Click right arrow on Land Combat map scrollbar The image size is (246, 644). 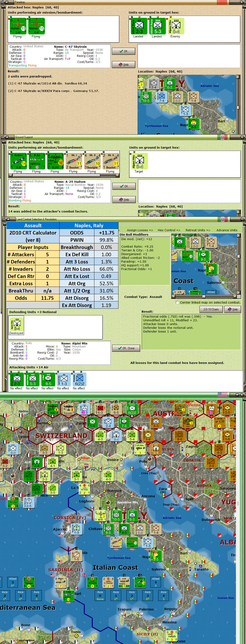(235, 296)
